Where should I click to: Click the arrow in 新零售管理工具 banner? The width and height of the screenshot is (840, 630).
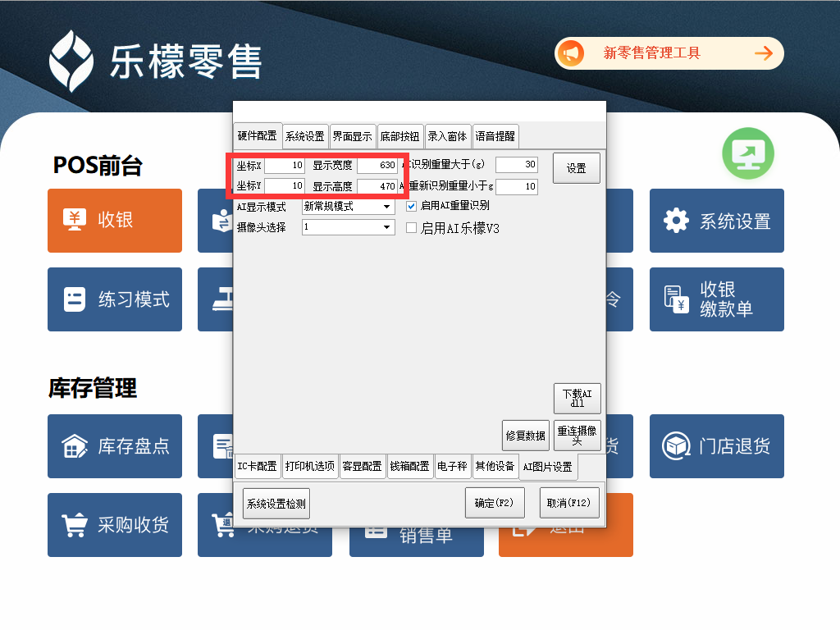coord(764,53)
